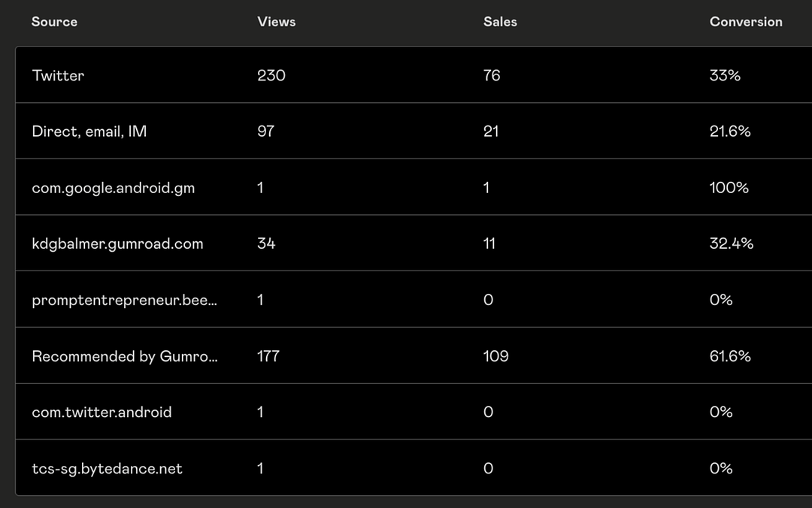Click Twitter's 230 views value

click(271, 75)
